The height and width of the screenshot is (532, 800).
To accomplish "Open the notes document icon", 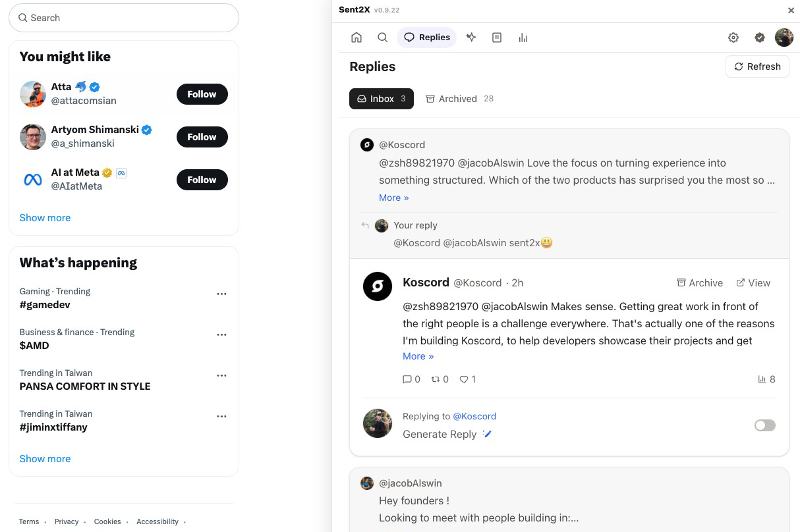I will pyautogui.click(x=497, y=38).
